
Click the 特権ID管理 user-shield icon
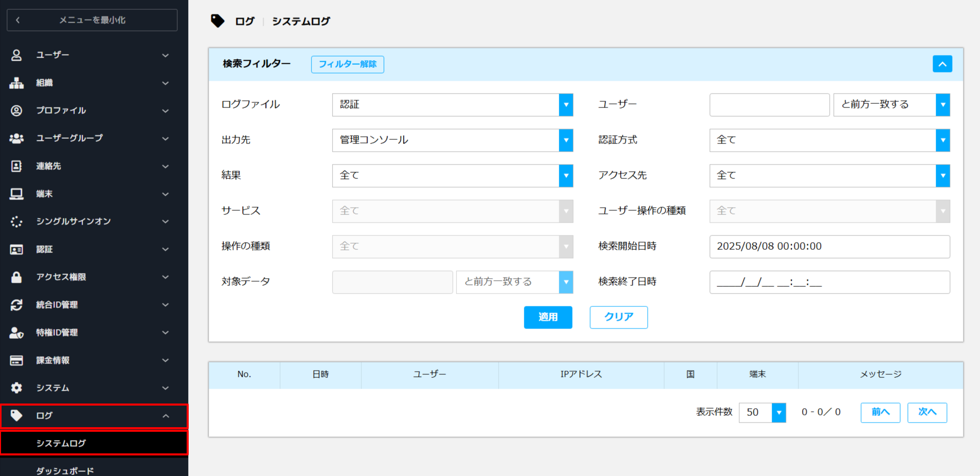16,333
